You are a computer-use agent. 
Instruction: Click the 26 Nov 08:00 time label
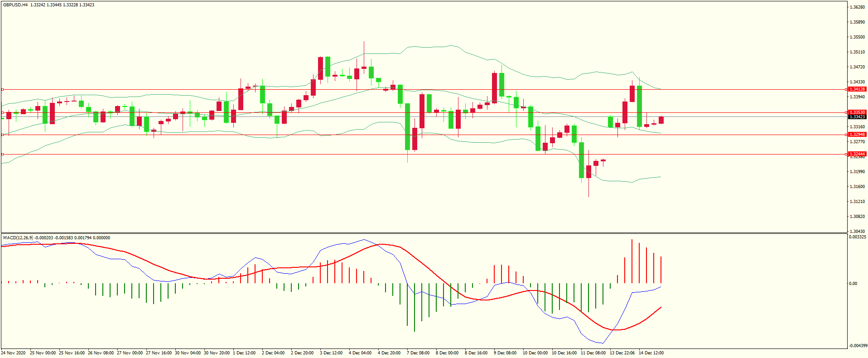[x=101, y=353]
